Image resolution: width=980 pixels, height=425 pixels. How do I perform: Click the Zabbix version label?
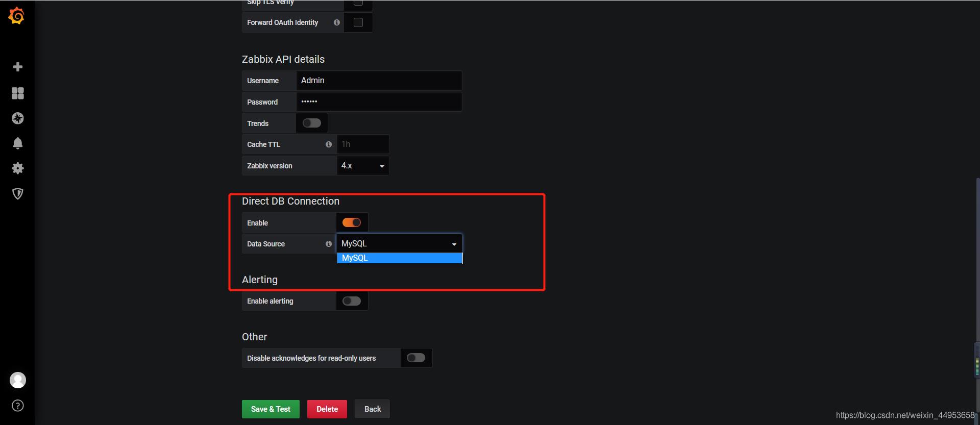[x=269, y=166]
